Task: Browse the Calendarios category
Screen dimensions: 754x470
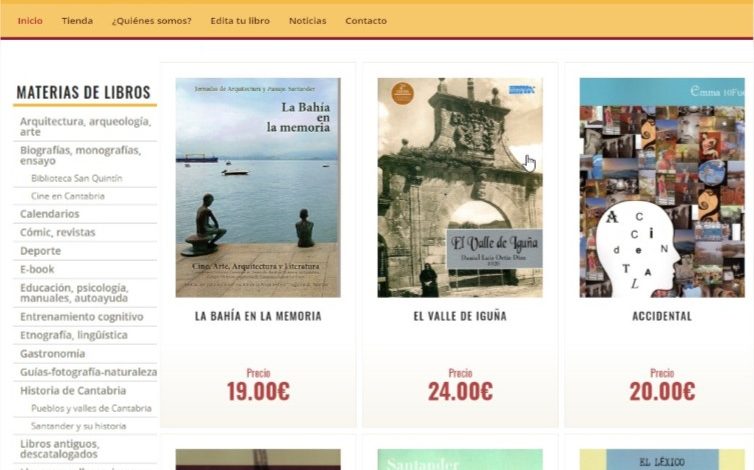Action: 50,214
